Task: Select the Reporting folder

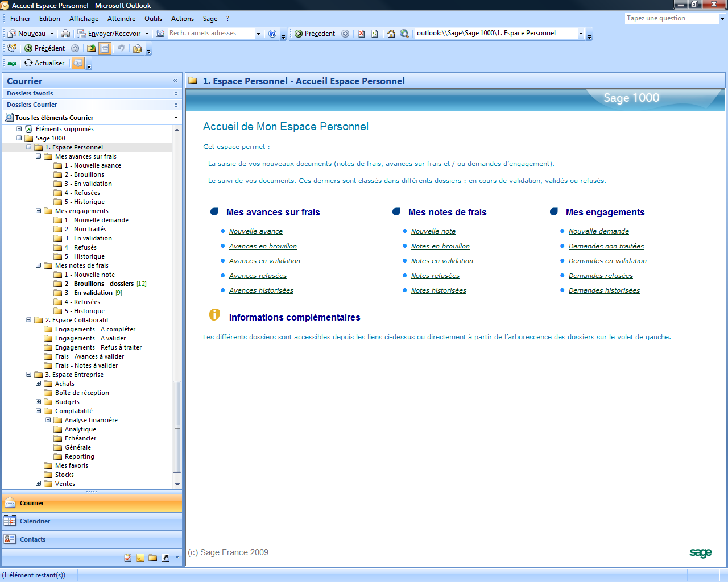Action: tap(80, 456)
